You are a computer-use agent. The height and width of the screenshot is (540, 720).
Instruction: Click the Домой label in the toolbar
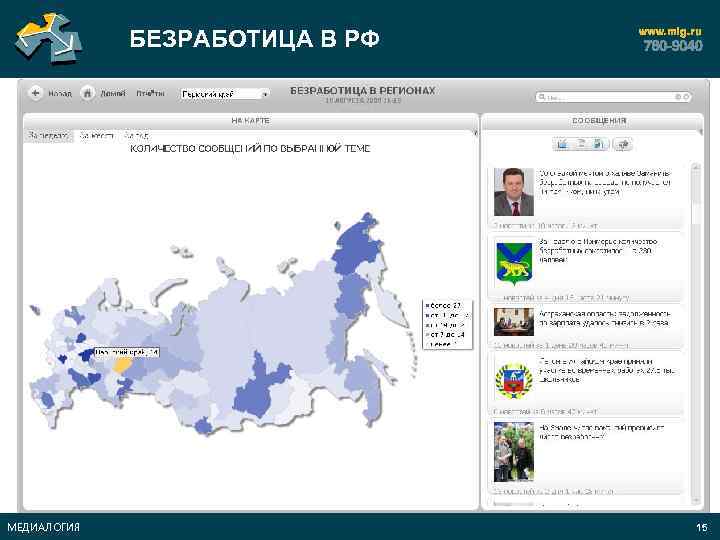pos(112,94)
